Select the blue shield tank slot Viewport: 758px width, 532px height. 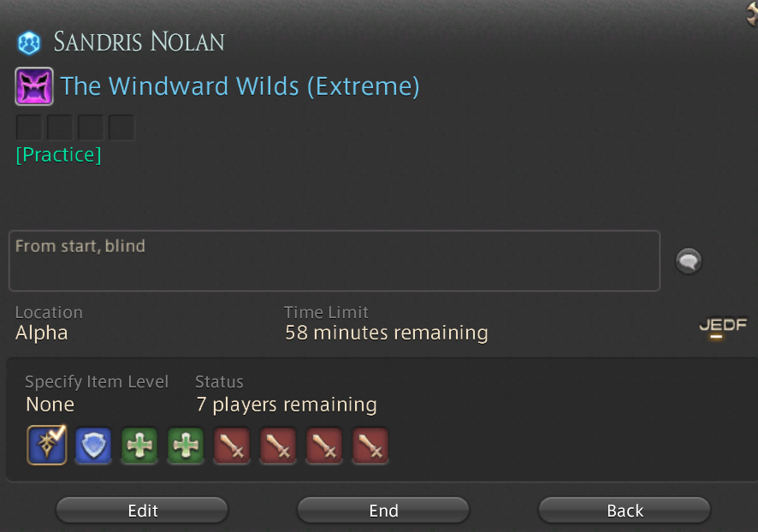coord(93,446)
